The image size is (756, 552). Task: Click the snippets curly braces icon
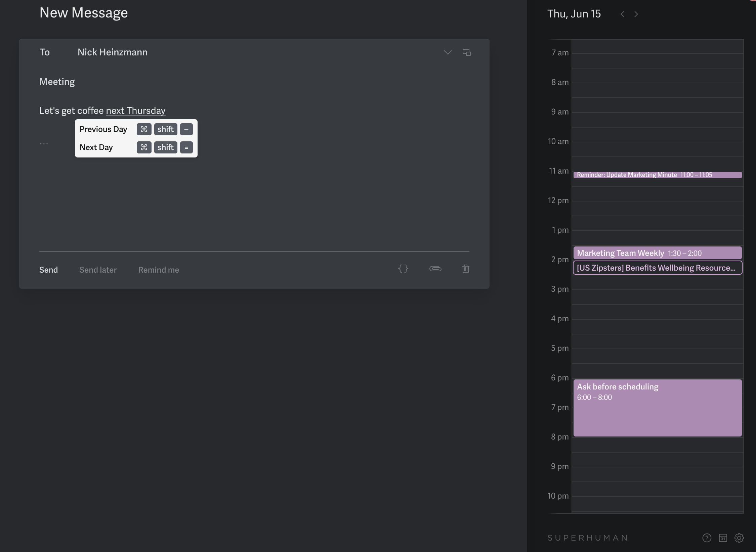[403, 269]
